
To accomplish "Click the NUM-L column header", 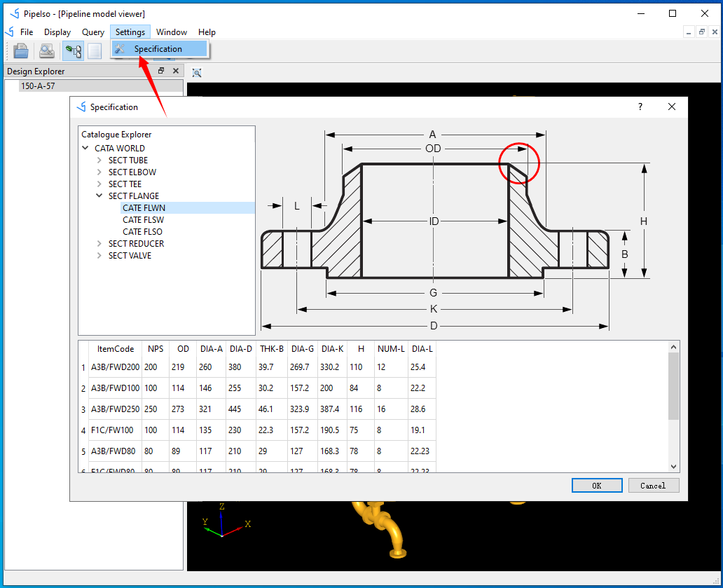I will click(391, 349).
